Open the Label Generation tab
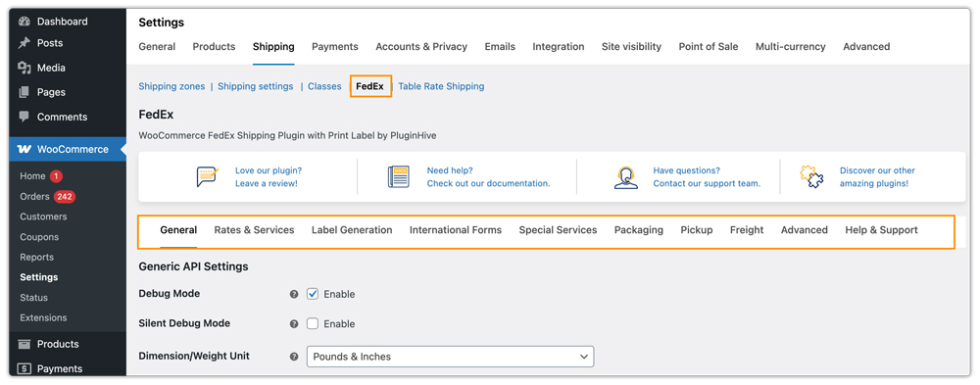Viewport: 980px width, 385px height. coord(352,230)
